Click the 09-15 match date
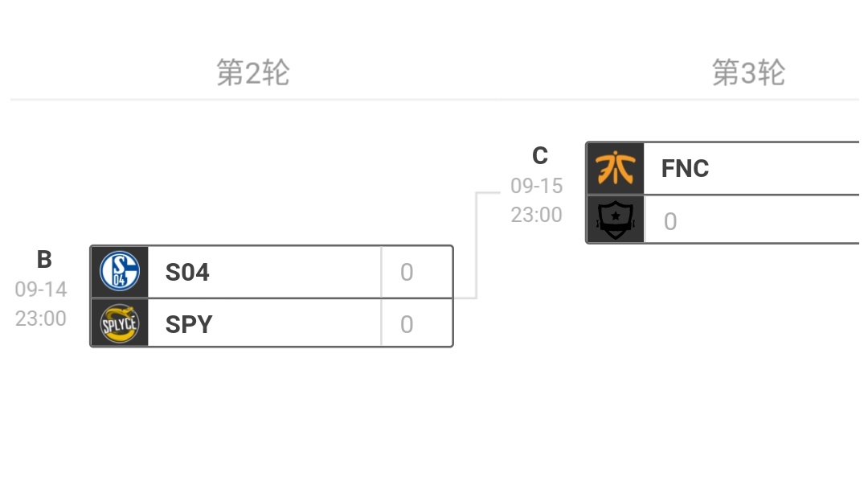Image resolution: width=868 pixels, height=477 pixels. click(x=537, y=186)
